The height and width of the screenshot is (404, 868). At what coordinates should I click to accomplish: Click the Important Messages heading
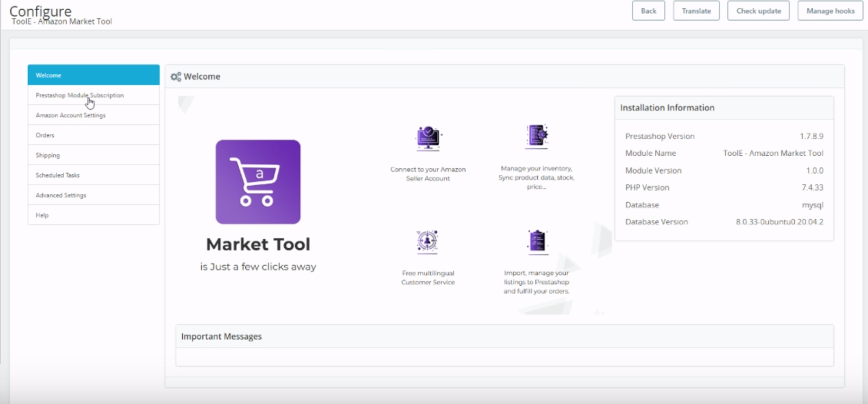(x=221, y=337)
